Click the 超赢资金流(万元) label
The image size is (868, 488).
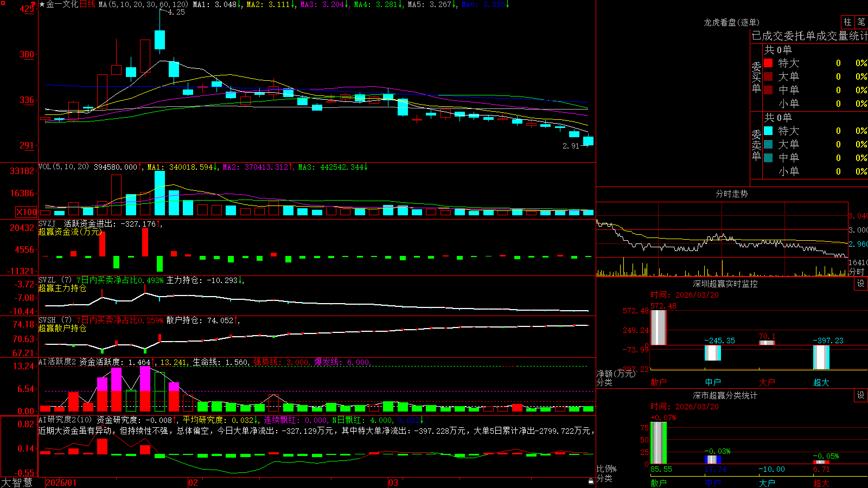click(x=70, y=232)
